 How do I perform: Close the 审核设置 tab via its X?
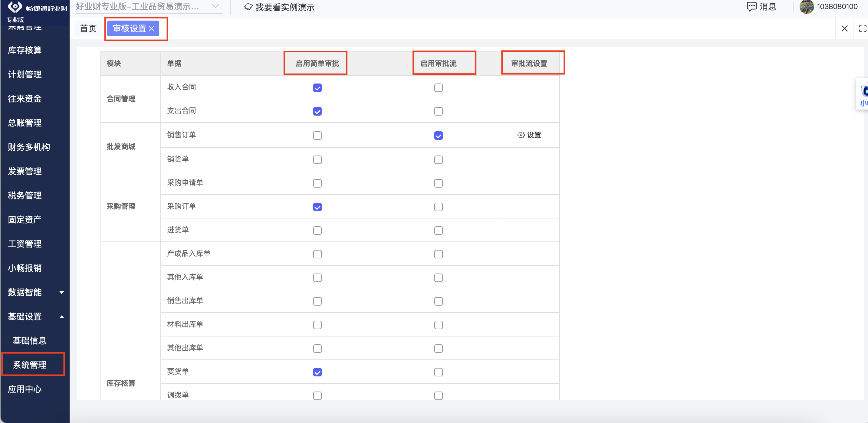tap(152, 29)
